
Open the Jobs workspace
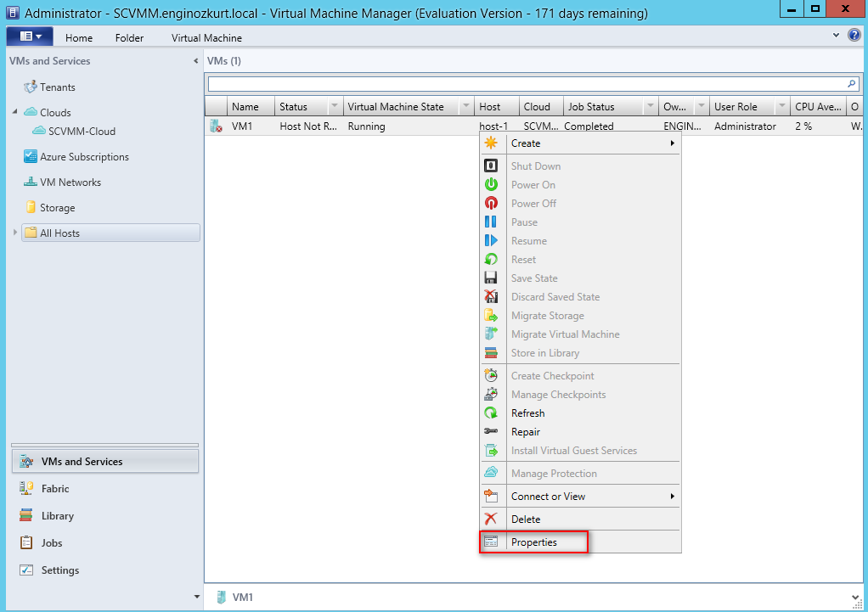(105, 542)
